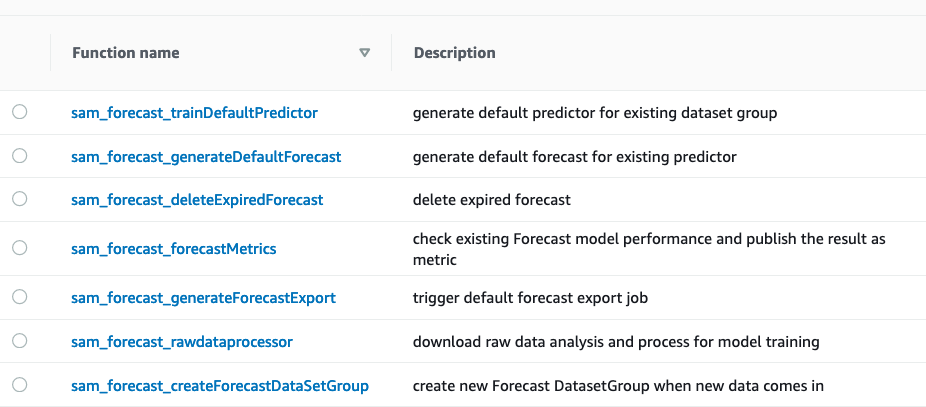Open the sam_forecast_trainDefaultPredictor function
The width and height of the screenshot is (926, 407).
194,113
